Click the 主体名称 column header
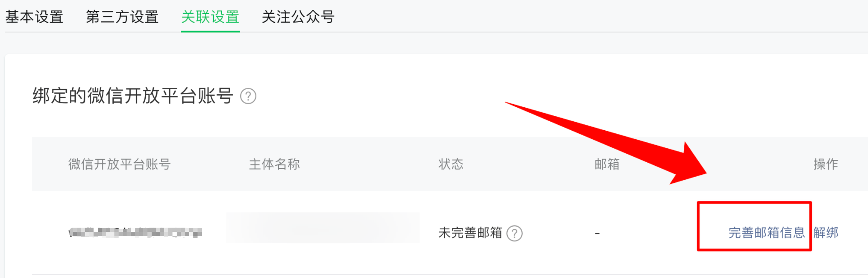Image resolution: width=868 pixels, height=278 pixels. click(x=274, y=164)
